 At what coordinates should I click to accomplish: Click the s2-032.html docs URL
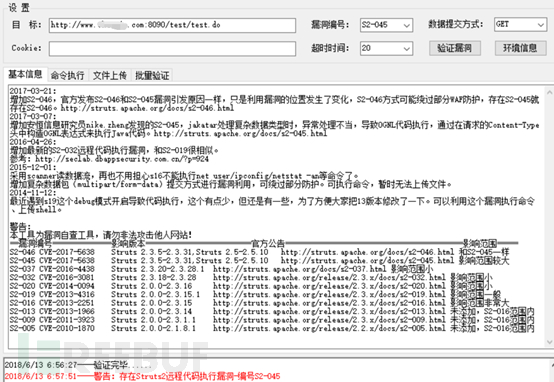[x=330, y=278]
